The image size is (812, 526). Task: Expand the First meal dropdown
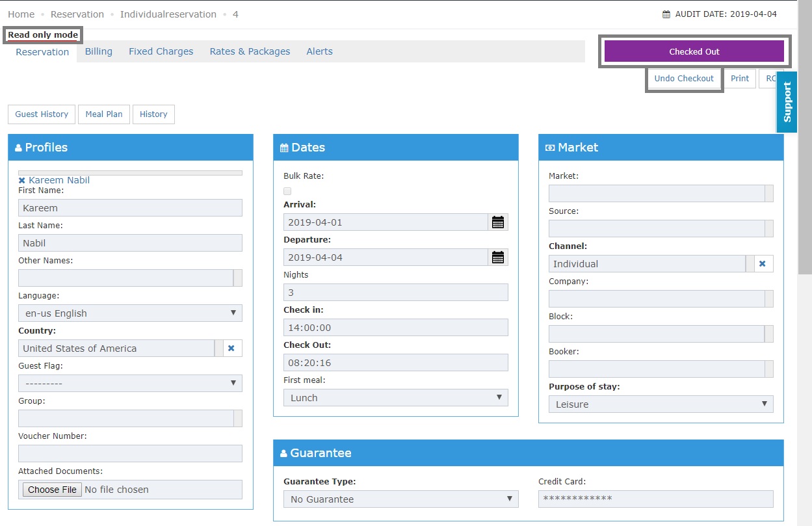coord(396,398)
